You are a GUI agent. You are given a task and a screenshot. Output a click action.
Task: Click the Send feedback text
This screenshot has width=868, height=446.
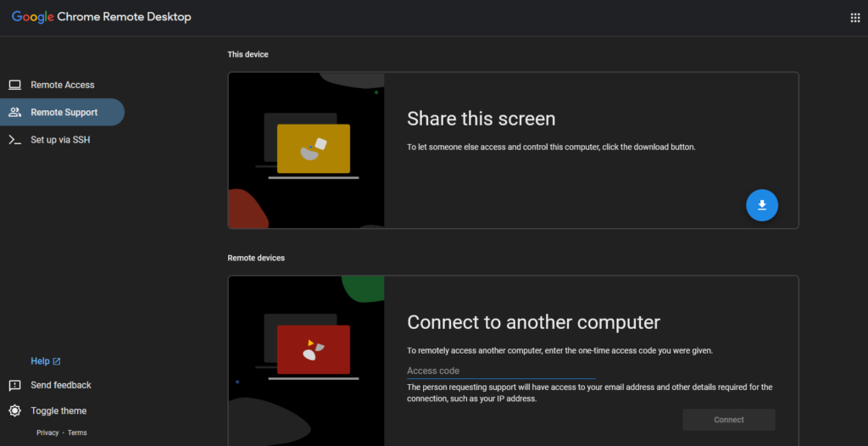(61, 385)
